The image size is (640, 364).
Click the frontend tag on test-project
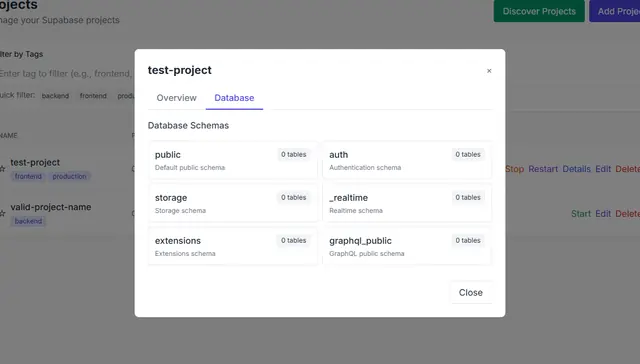coord(28,176)
